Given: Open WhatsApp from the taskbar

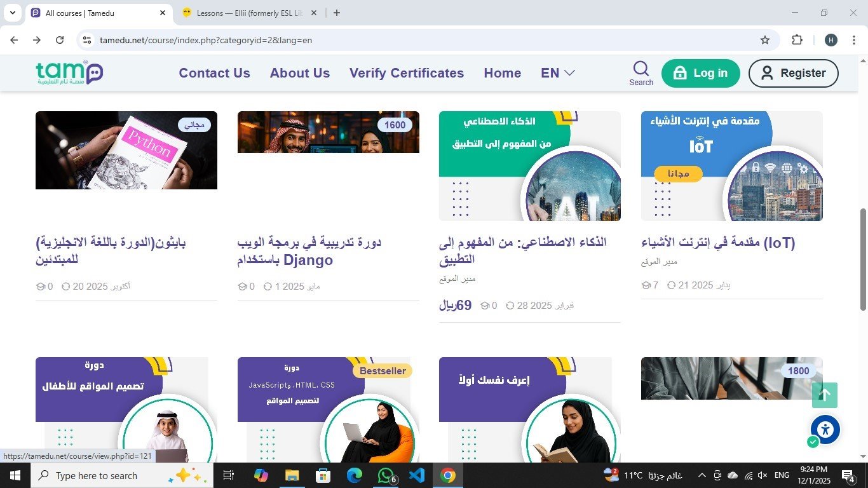Looking at the screenshot, I should tap(386, 475).
